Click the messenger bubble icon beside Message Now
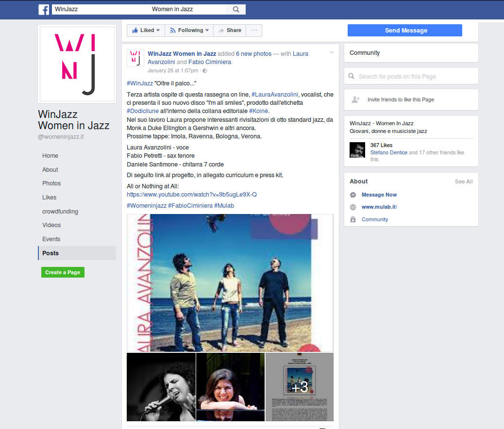The image size is (504, 429). coord(353,195)
